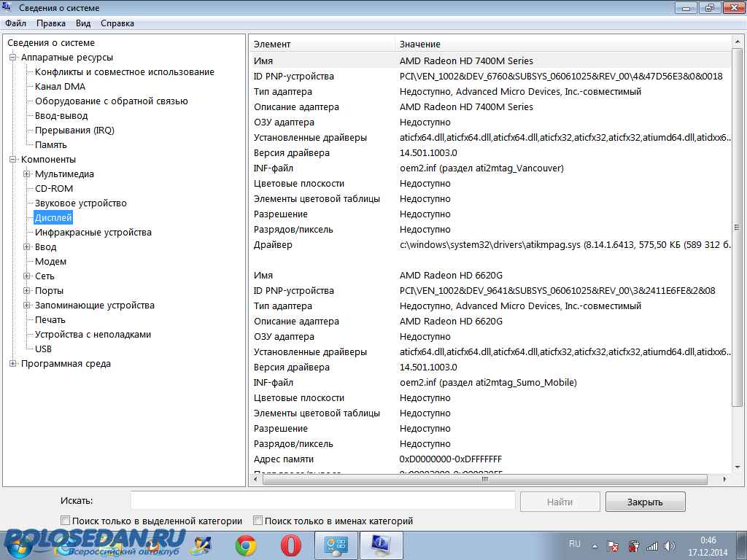Open the network signal tray icon
Image resolution: width=747 pixels, height=560 pixels.
652,545
